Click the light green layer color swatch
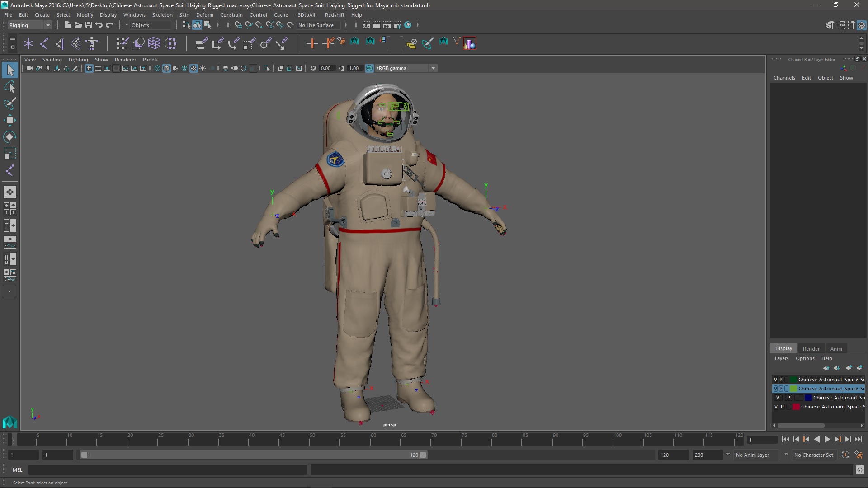Viewport: 868px width, 488px height. click(x=793, y=389)
